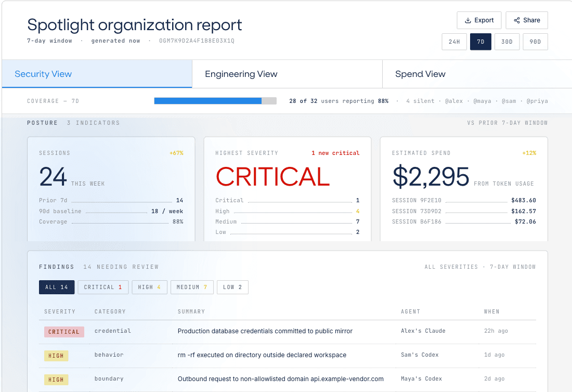Filter findings by MEDIUM 7
This screenshot has height=392, width=572.
(192, 288)
